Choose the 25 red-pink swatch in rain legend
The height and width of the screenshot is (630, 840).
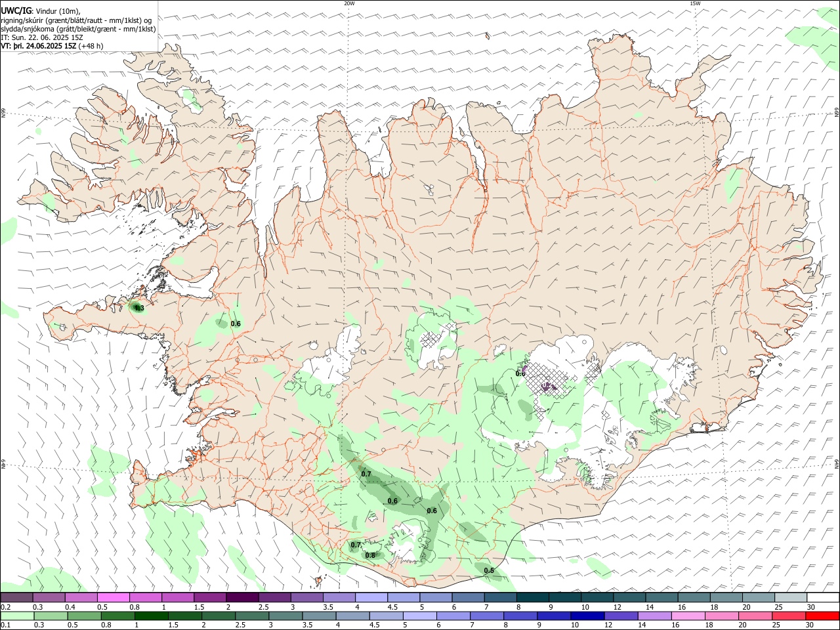788,616
